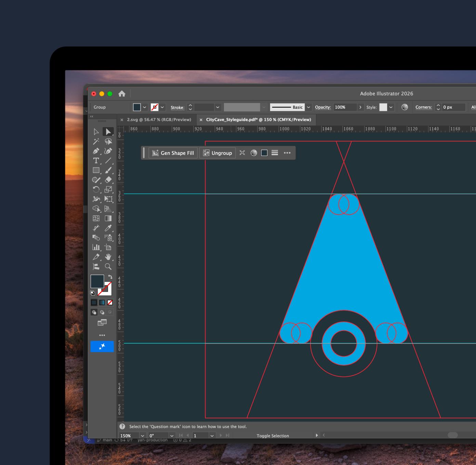Image resolution: width=476 pixels, height=465 pixels.
Task: Select the Scale tool
Action: [x=108, y=189]
